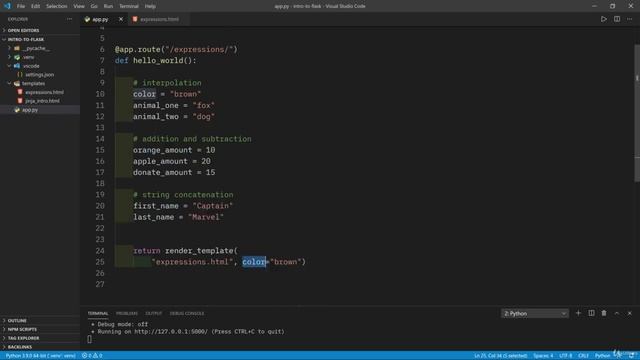The image size is (640, 360).
Task: Change end of line sequence CRLF
Action: 583,356
